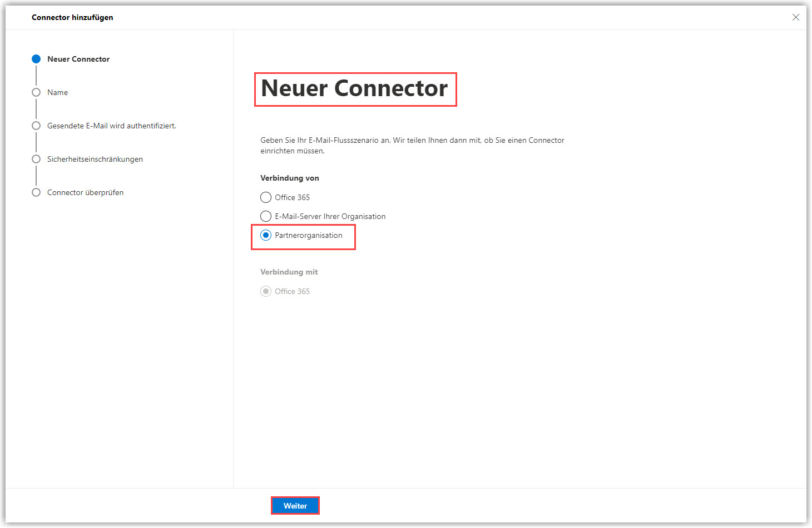Screen dimensions: 812x528
Task: Click the Neuer Connector page heading
Action: coord(354,88)
